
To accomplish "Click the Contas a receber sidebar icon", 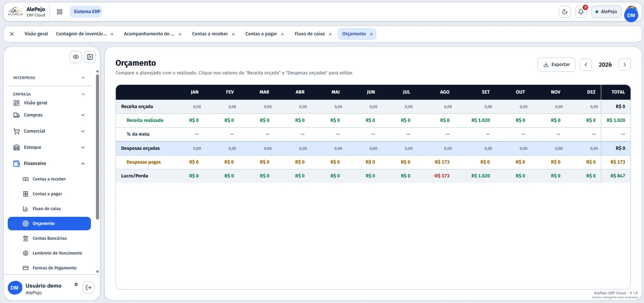I will point(25,179).
